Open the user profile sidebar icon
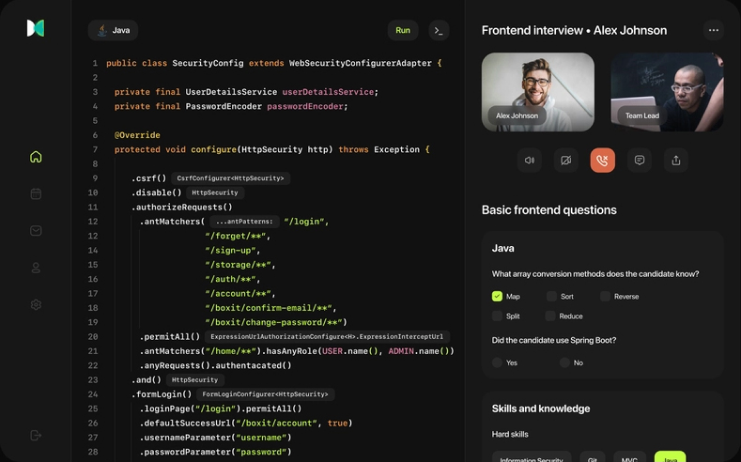 (x=36, y=267)
